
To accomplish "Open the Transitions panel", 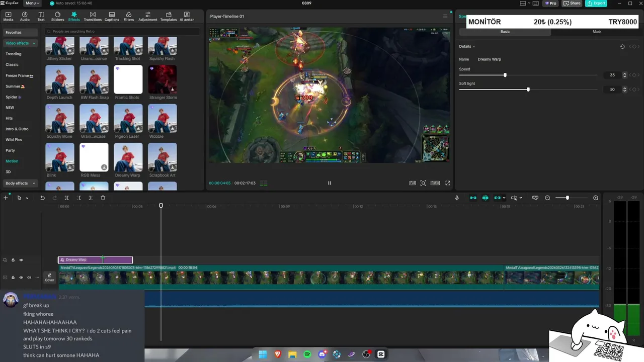I will 93,17.
